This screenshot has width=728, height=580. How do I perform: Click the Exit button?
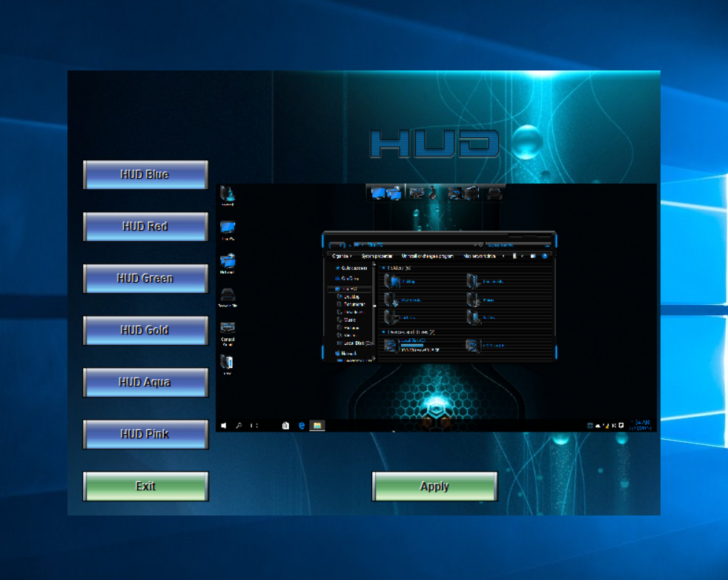[x=145, y=487]
